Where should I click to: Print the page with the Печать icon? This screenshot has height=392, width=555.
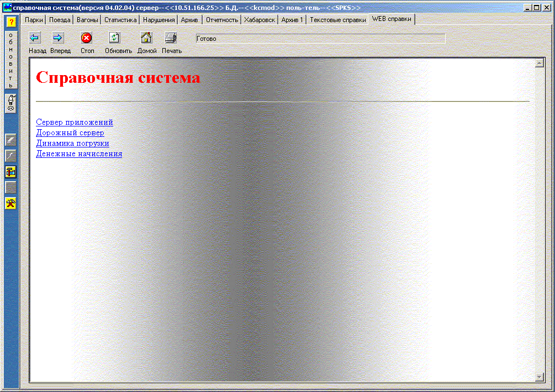click(171, 38)
